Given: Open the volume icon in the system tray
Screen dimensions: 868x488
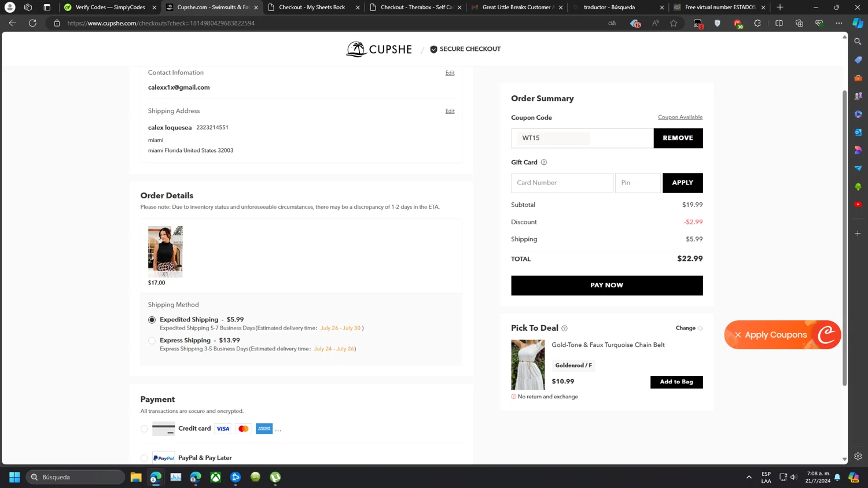Looking at the screenshot, I should point(793,478).
